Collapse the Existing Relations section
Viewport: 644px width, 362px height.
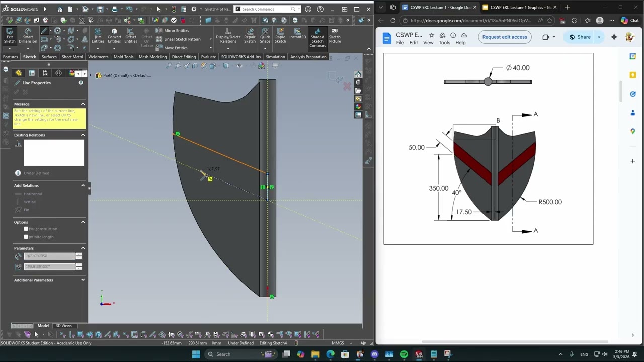pos(83,135)
